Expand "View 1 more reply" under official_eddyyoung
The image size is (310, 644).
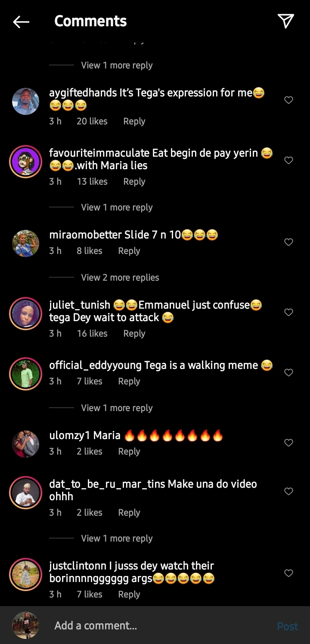pyautogui.click(x=117, y=408)
